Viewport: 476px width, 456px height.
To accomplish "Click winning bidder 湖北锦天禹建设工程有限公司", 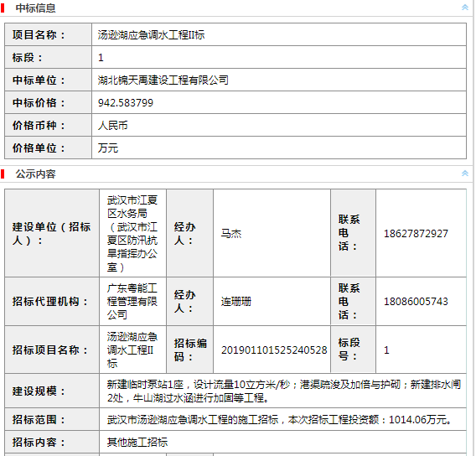I will point(163,80).
